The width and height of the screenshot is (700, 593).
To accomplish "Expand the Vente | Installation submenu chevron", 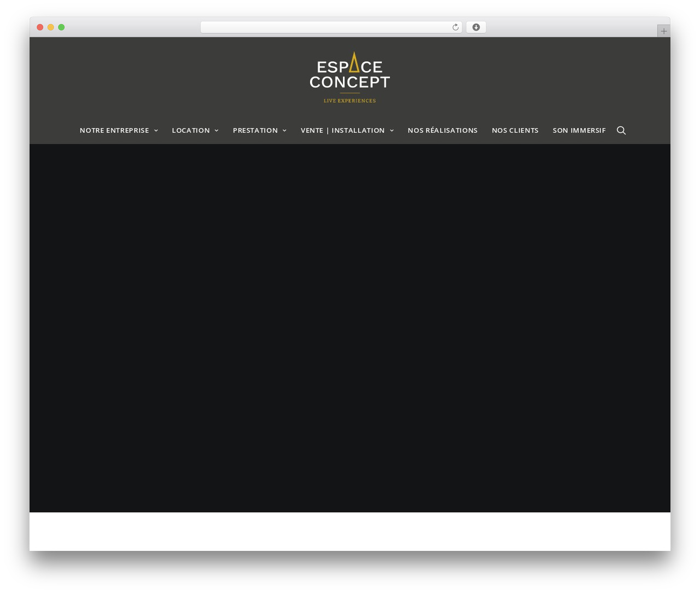I will click(x=392, y=130).
